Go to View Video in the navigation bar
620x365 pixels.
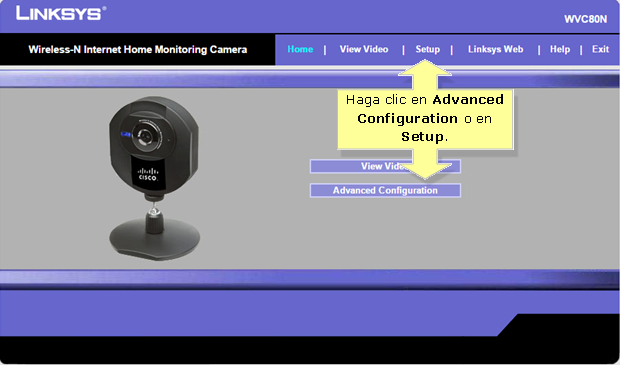click(x=364, y=49)
